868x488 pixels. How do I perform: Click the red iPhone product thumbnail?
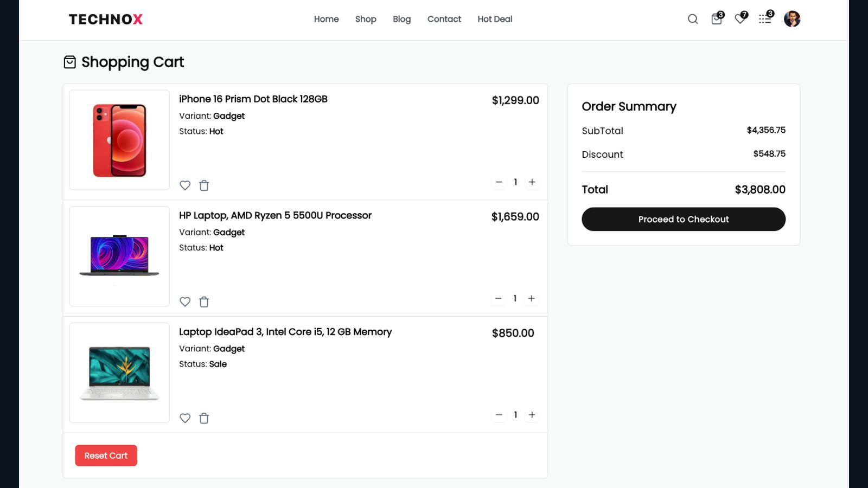click(119, 140)
